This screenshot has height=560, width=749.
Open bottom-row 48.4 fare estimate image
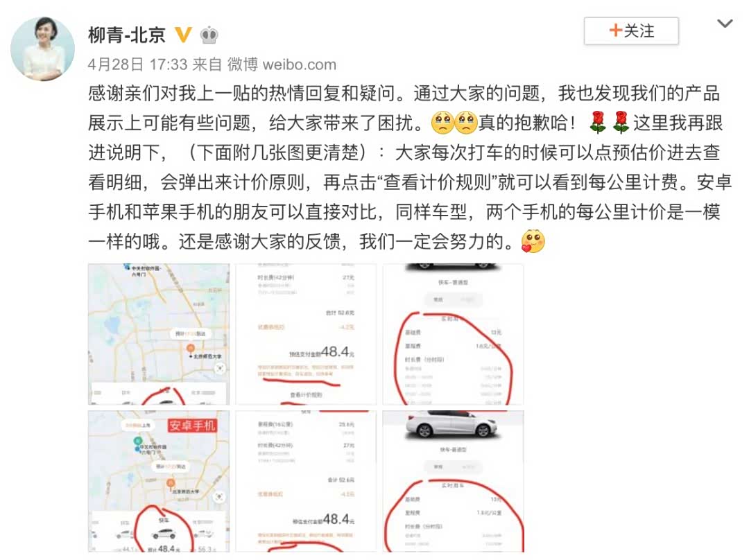tap(307, 481)
